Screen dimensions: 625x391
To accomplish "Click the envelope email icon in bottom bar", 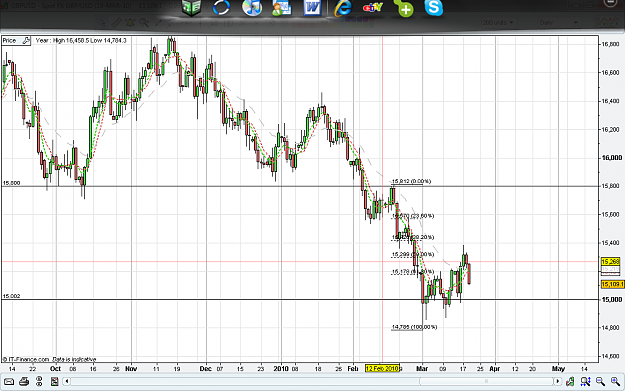I will (x=9, y=382).
